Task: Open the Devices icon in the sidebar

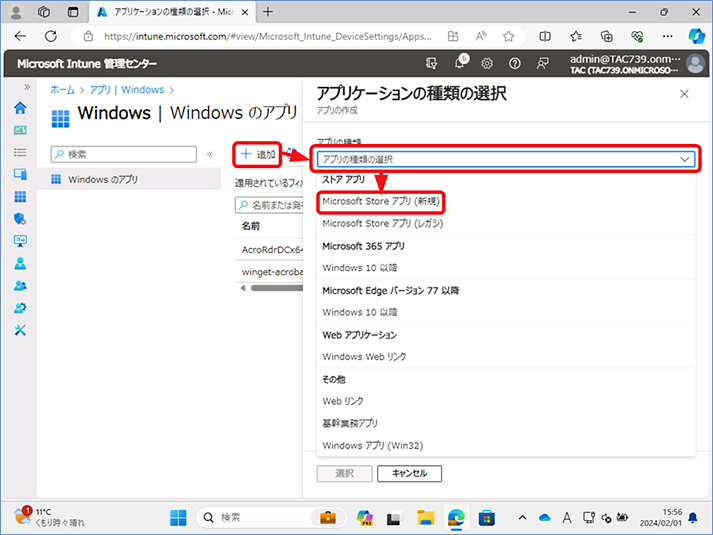Action: 20,174
